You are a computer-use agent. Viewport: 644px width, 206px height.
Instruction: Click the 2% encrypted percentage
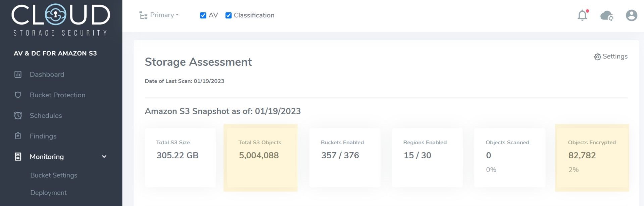pos(574,170)
